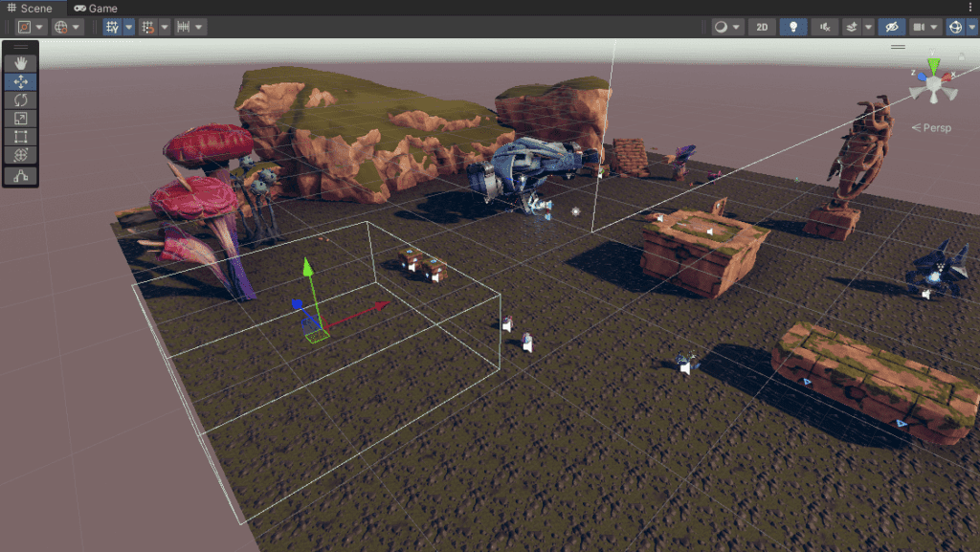Click the Persp perspective label
Image resolution: width=980 pixels, height=552 pixels.
click(933, 127)
